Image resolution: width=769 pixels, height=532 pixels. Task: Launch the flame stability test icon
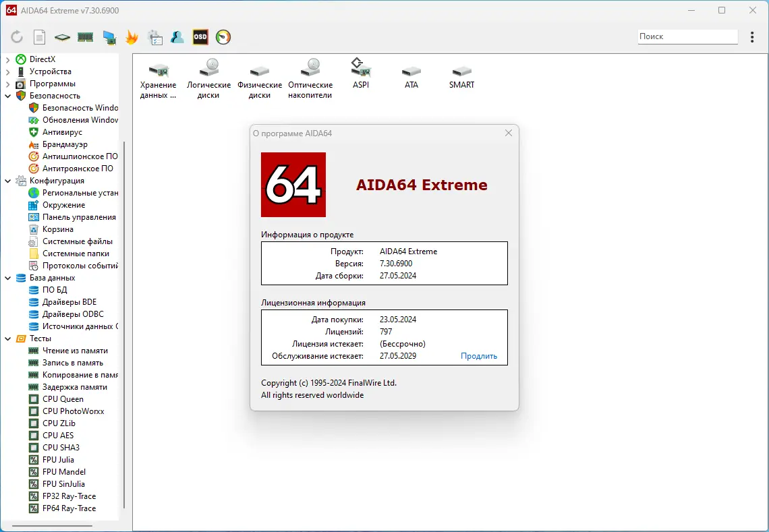pos(132,37)
